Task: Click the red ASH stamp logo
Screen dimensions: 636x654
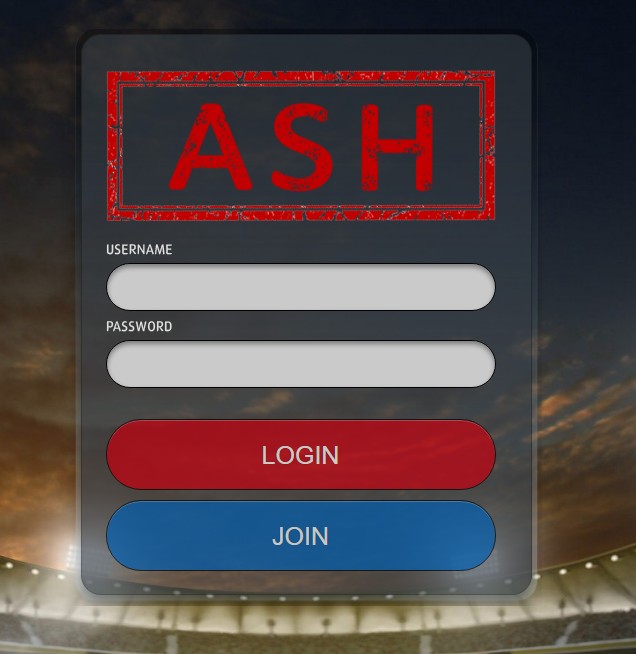Action: tap(301, 146)
